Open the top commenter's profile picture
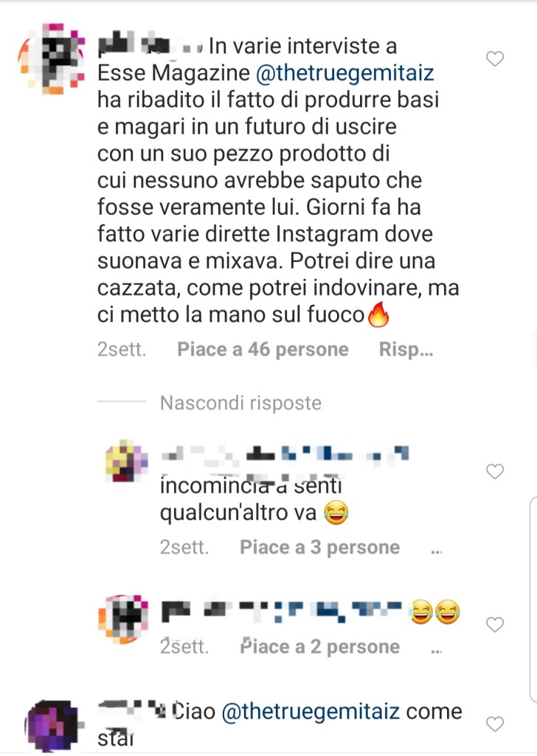This screenshot has width=537, height=756. click(52, 58)
